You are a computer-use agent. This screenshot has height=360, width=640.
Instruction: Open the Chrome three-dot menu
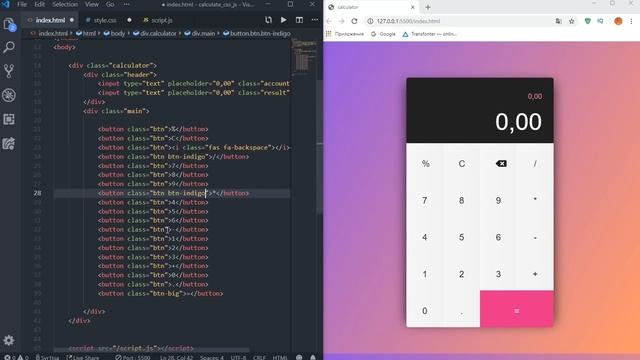coord(631,21)
